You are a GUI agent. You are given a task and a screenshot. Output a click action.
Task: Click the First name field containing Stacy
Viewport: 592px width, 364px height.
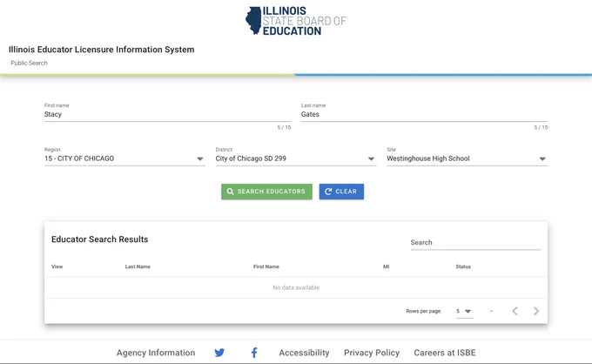pyautogui.click(x=167, y=114)
